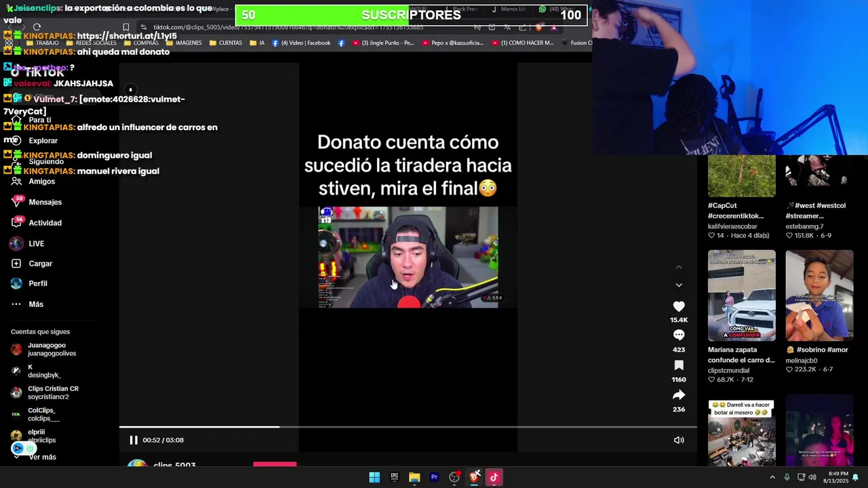This screenshot has width=868, height=488.
Task: Open the #sobrino #amor video thumbnail
Action: pos(819,296)
